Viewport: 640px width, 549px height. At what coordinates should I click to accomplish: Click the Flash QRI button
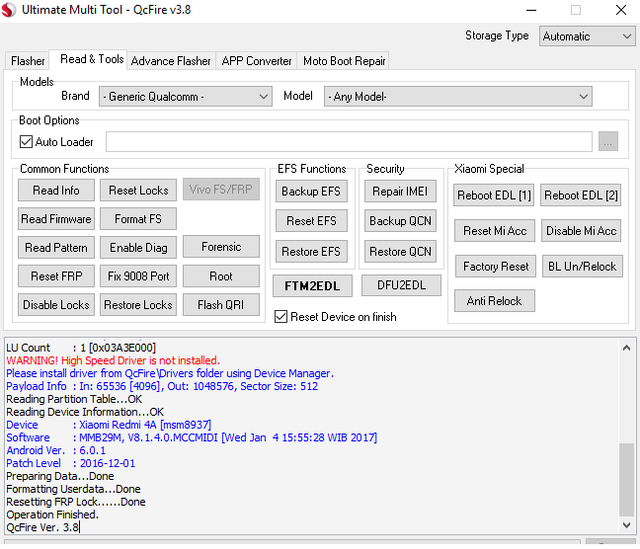(221, 305)
